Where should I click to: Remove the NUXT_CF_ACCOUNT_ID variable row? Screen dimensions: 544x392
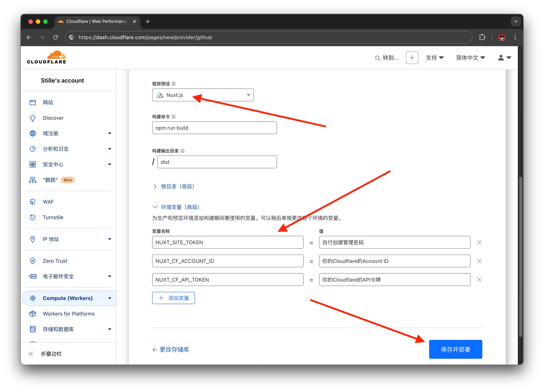coord(479,261)
